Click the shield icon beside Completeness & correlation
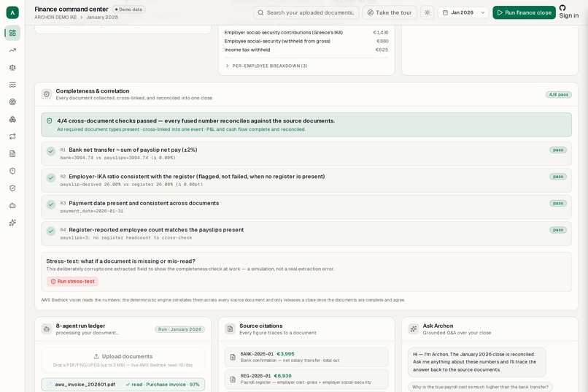The height and width of the screenshot is (392, 588). 47,94
